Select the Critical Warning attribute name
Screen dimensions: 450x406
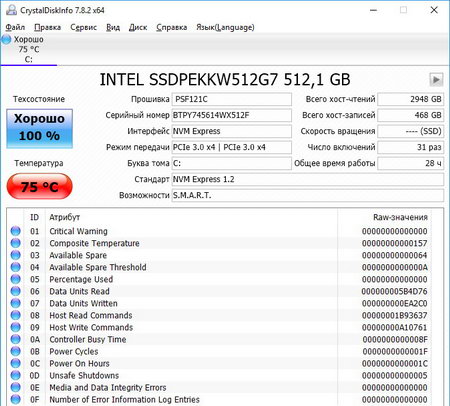[79, 231]
